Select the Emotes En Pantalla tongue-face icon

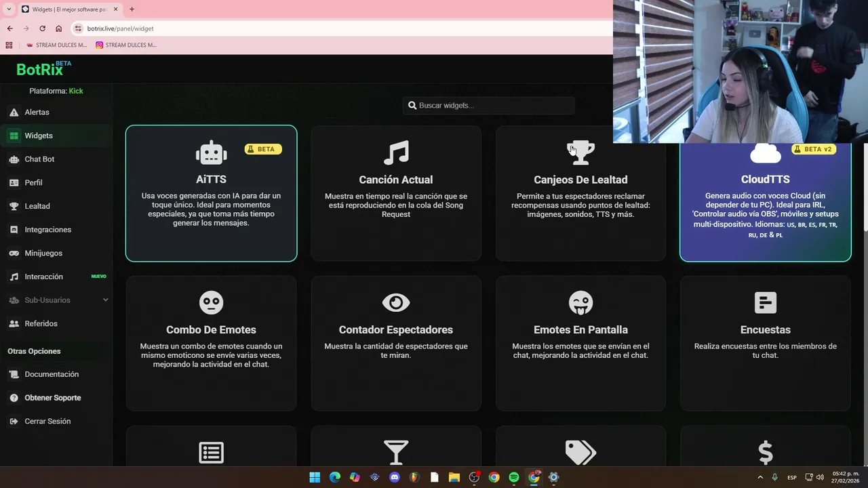[x=580, y=303]
